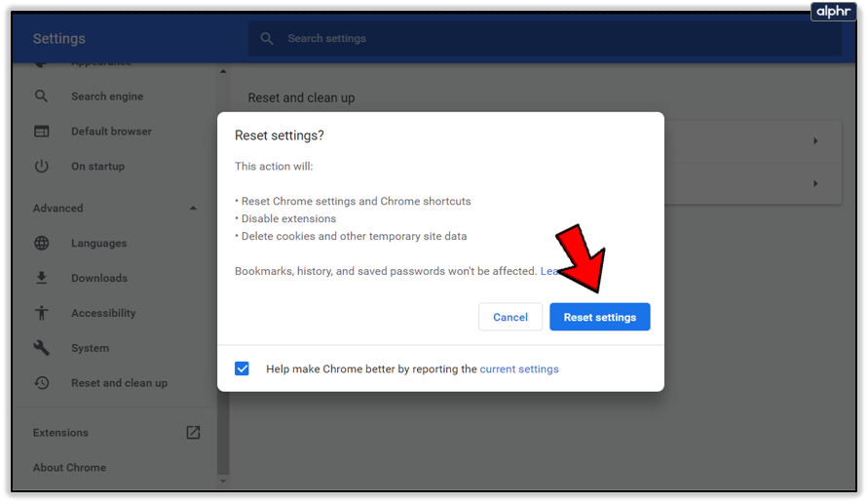The width and height of the screenshot is (868, 503).
Task: Open the current settings link
Action: pos(518,368)
